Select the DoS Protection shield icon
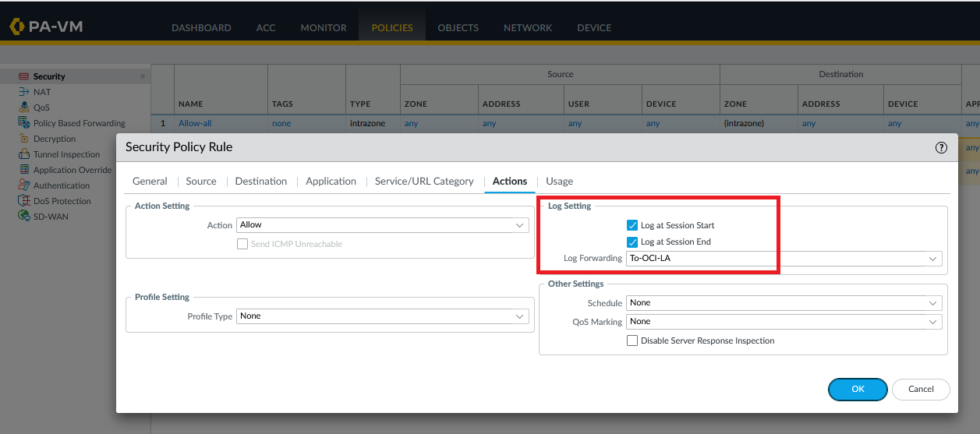Screen dimensions: 980x434 click(x=23, y=201)
